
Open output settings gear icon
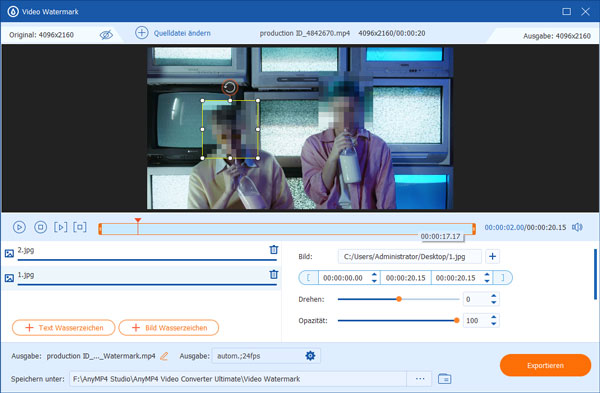click(x=310, y=356)
